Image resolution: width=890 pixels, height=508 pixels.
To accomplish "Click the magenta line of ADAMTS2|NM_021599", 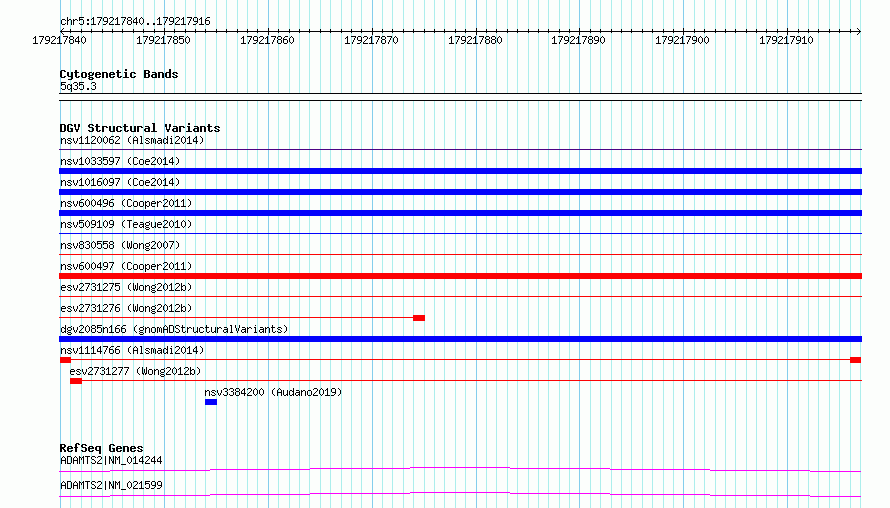I will pos(460,494).
